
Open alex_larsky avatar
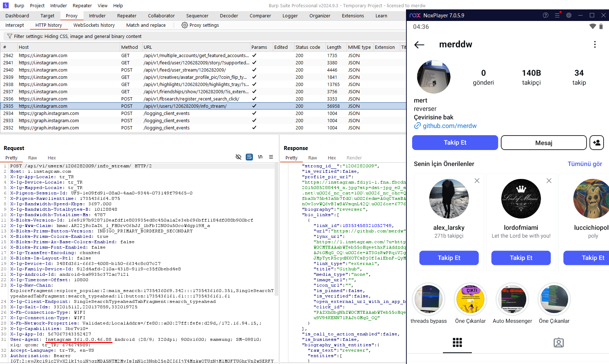[x=449, y=199]
